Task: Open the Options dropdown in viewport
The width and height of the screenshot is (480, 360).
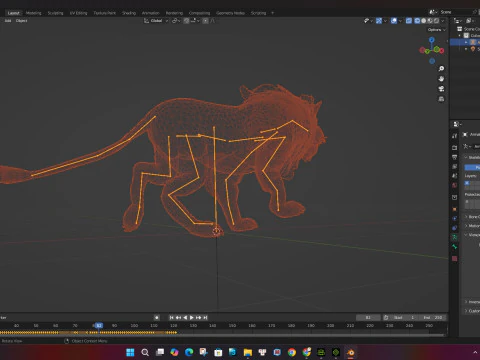Action: pos(437,30)
